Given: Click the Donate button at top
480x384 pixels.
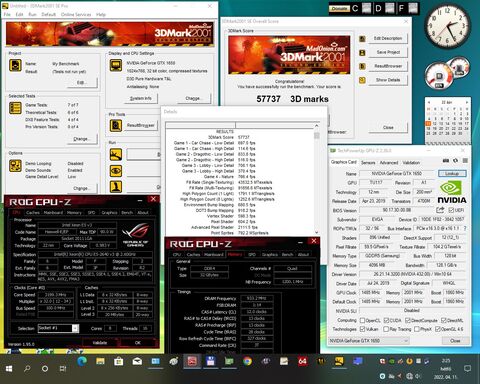Looking at the screenshot, I should [339, 9].
